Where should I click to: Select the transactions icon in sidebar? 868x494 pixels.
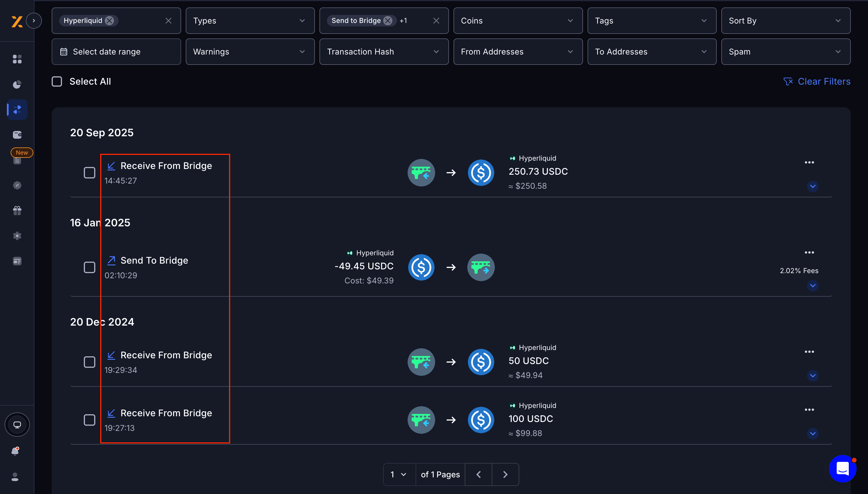point(17,109)
